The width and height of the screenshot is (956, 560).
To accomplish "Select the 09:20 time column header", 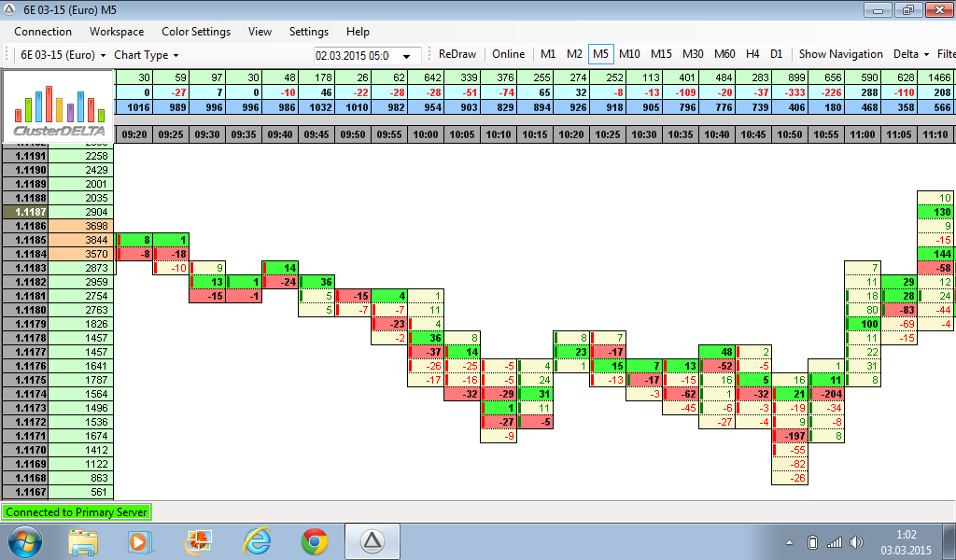I will click(134, 134).
